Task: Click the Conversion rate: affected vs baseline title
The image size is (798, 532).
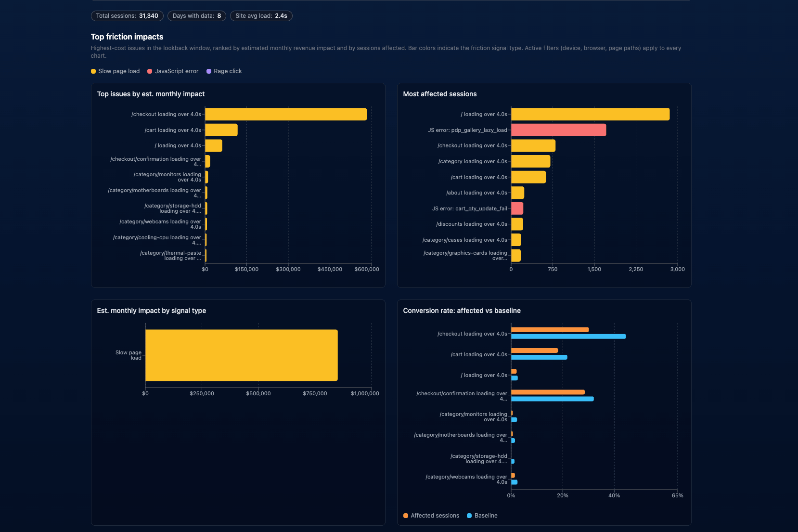Action: tap(462, 311)
